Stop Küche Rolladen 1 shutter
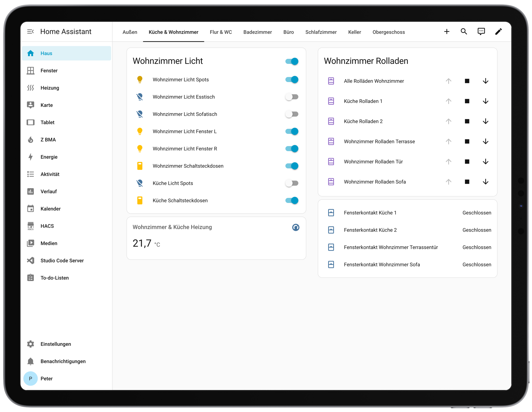 click(467, 101)
